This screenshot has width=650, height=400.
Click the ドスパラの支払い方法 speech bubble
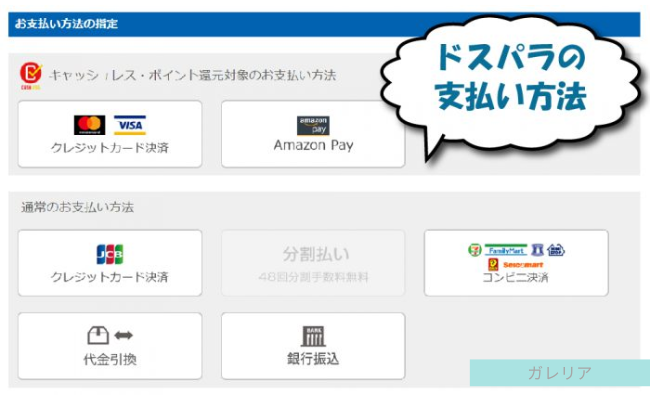coord(512,85)
